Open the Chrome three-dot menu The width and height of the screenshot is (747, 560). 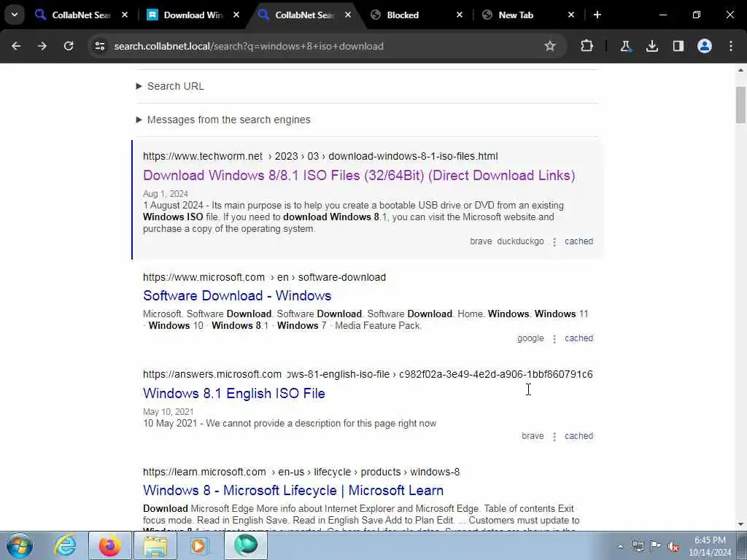tap(731, 46)
